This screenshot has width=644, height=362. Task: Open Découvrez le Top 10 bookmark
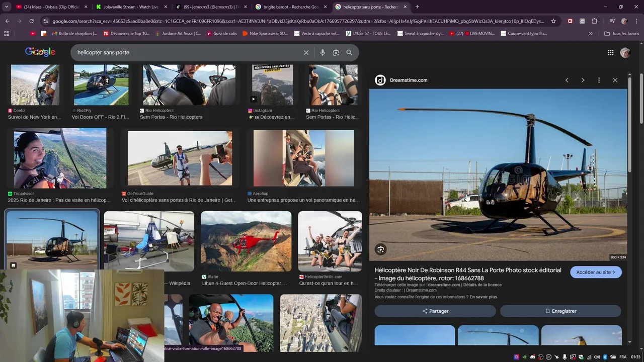126,33
